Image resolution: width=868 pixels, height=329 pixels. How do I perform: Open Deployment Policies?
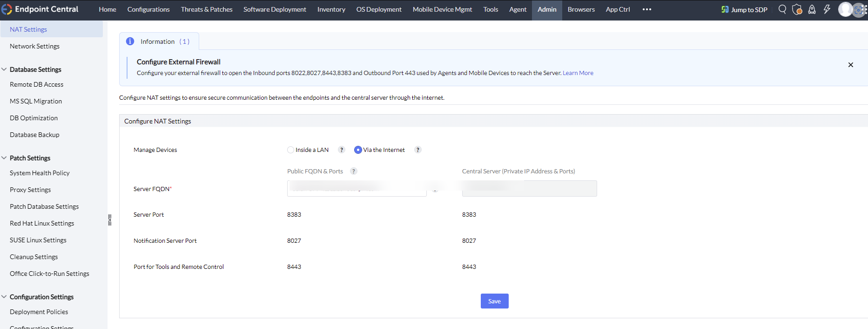39,312
